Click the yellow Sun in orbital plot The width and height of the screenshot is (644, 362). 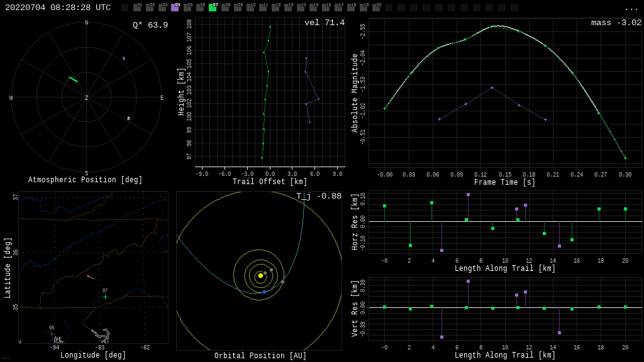(260, 275)
